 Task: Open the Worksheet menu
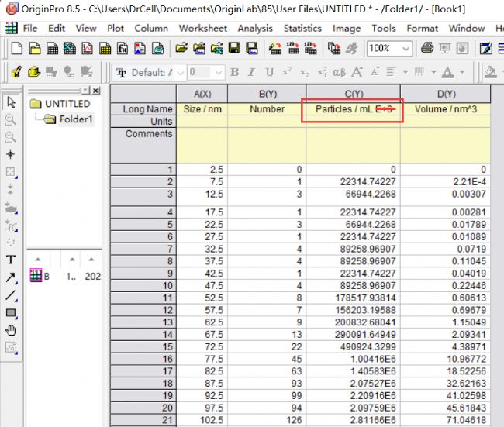click(202, 28)
